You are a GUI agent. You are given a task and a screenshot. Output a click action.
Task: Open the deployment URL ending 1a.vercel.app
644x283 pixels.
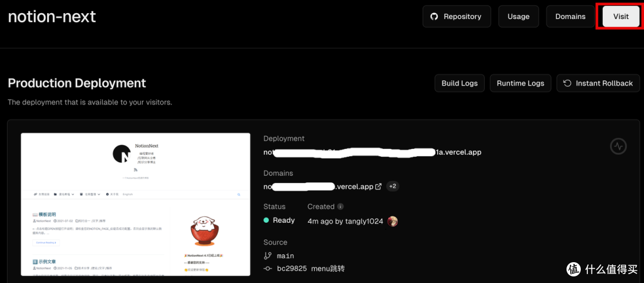click(x=372, y=152)
